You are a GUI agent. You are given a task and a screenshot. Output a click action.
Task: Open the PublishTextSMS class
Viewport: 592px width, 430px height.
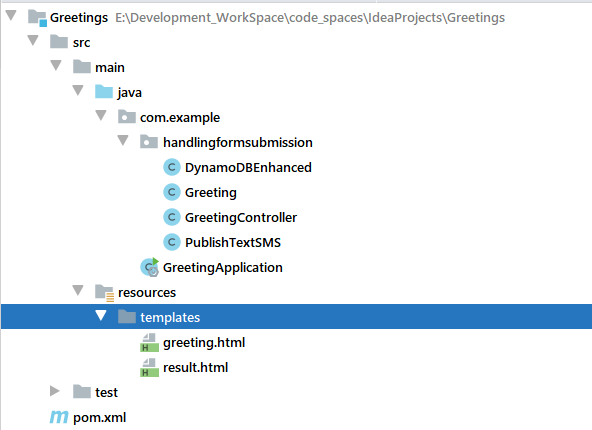pyautogui.click(x=233, y=242)
